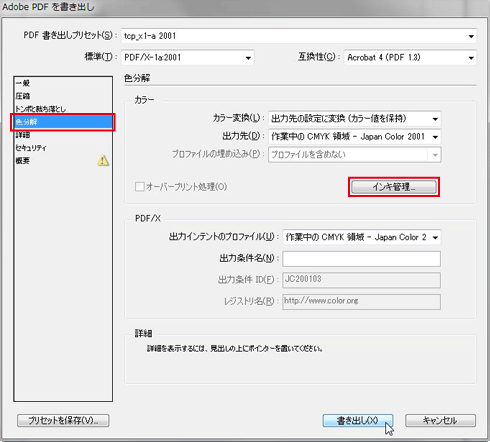Open the PDF 書き出しプリセット dropdown
Screen dimensions: 490x442
click(299, 36)
